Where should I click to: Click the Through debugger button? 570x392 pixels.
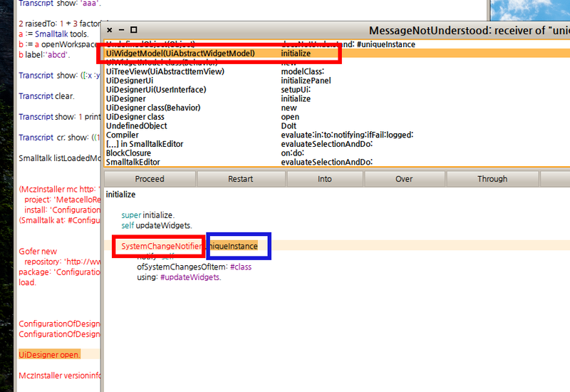[x=492, y=179]
